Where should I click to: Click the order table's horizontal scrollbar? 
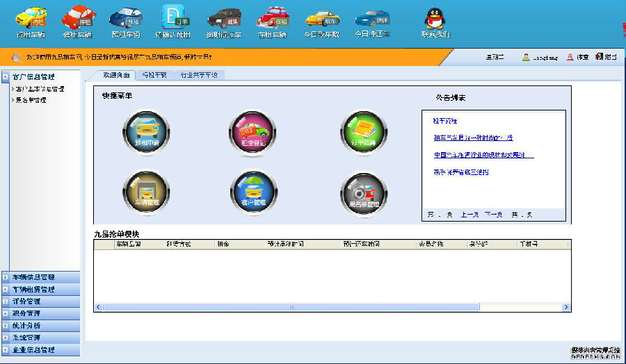[x=332, y=306]
